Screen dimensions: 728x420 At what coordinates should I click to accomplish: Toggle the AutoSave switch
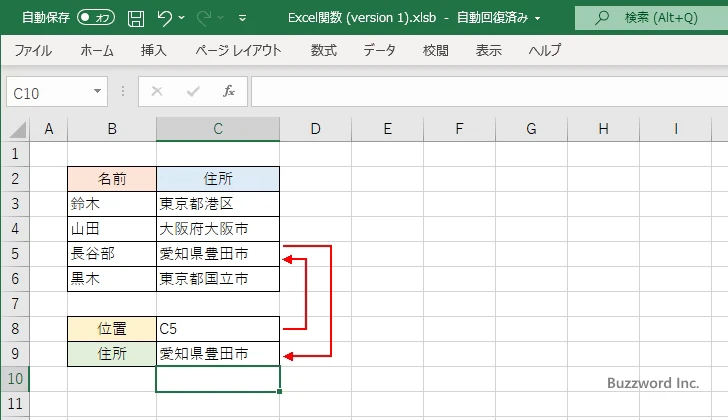pyautogui.click(x=96, y=18)
